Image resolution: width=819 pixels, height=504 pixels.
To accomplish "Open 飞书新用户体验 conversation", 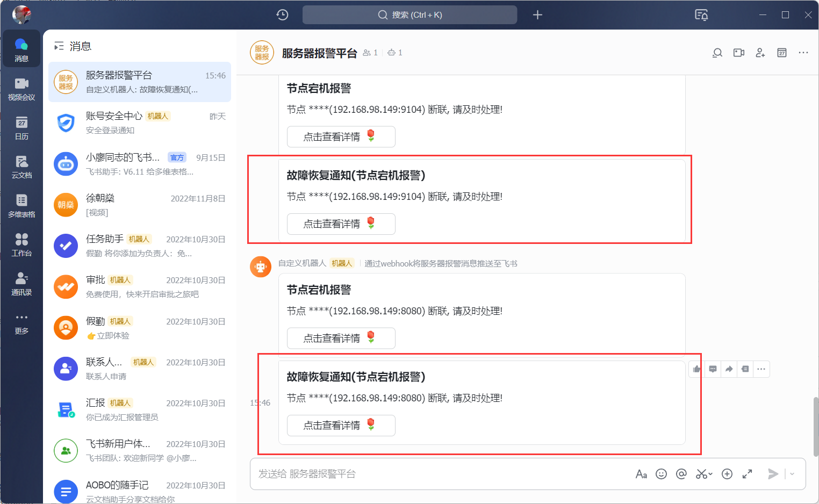I will pyautogui.click(x=140, y=450).
